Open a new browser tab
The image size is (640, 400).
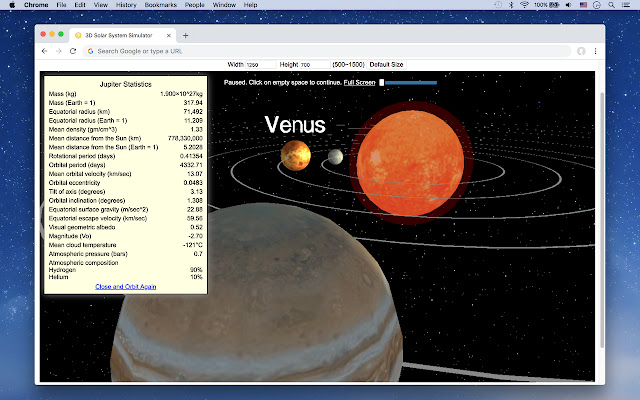185,35
